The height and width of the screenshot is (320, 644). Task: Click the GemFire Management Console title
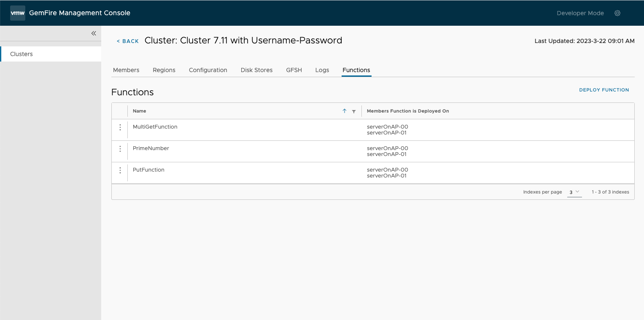[x=80, y=13]
